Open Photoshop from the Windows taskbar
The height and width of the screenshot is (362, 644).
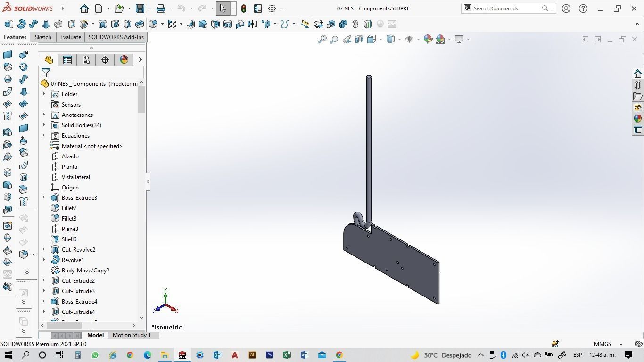(269, 355)
